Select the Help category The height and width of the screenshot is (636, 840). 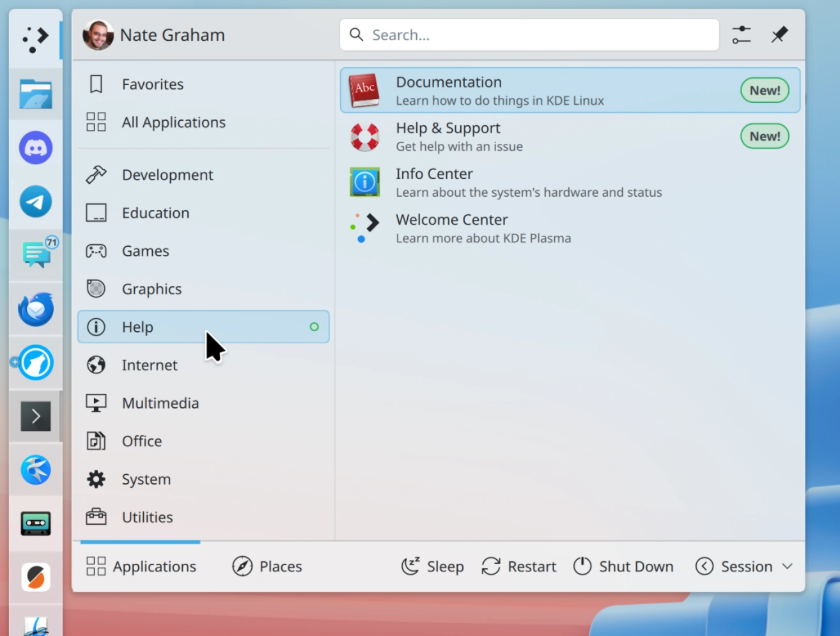click(x=203, y=327)
